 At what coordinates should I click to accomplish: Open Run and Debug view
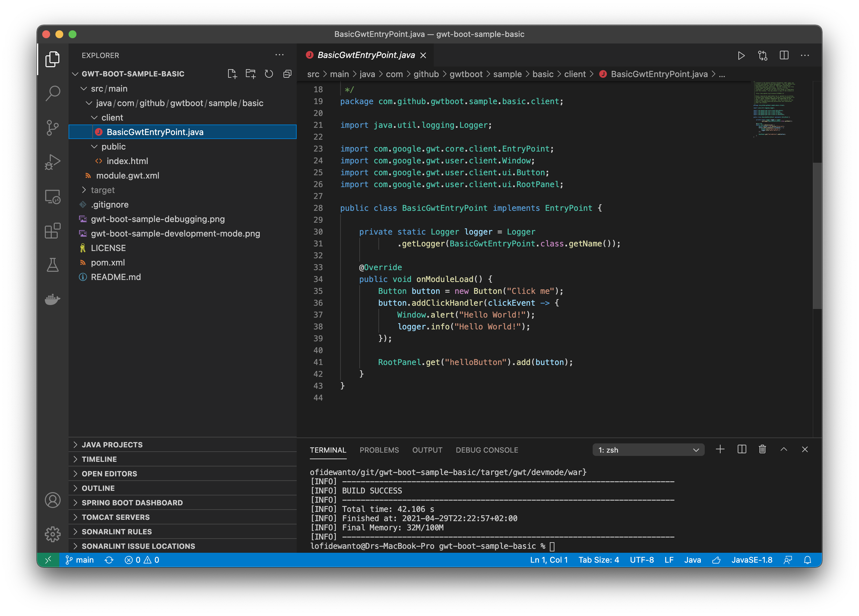pos(53,162)
